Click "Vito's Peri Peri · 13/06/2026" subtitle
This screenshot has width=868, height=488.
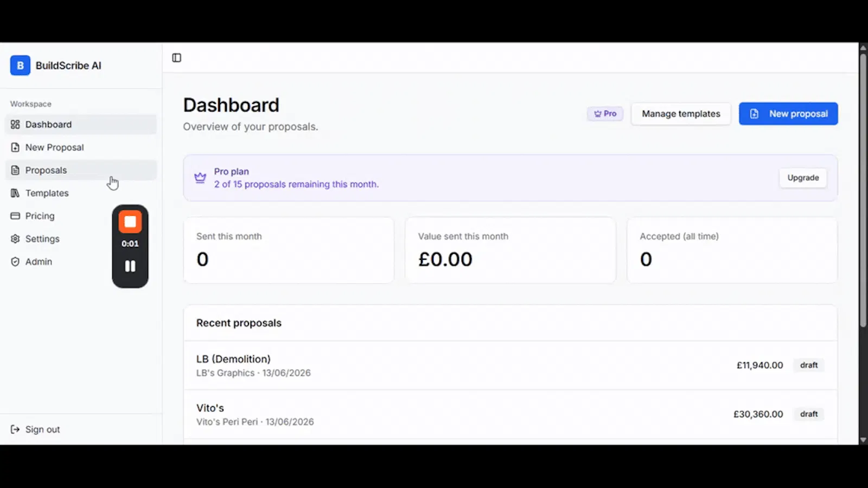255,422
